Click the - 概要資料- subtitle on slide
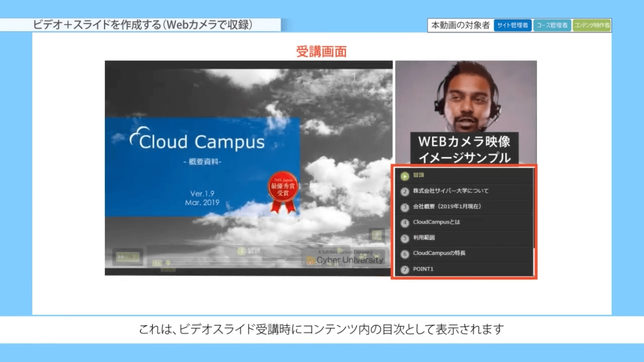 pos(202,162)
